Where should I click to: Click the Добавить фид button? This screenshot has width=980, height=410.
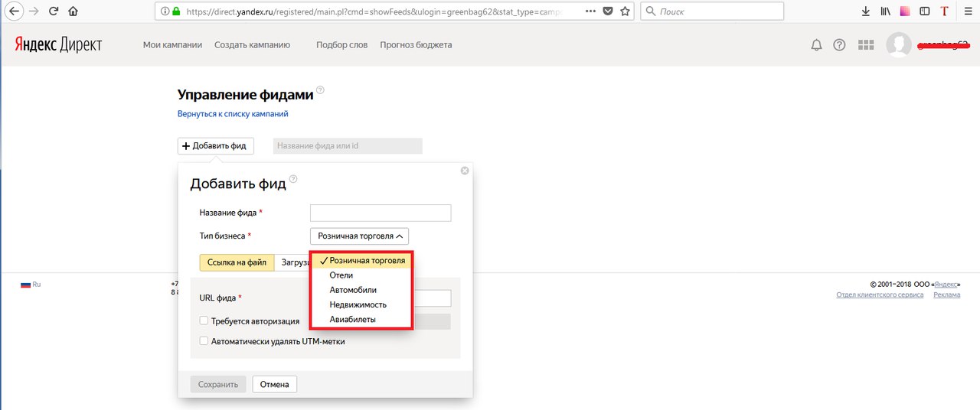(216, 145)
